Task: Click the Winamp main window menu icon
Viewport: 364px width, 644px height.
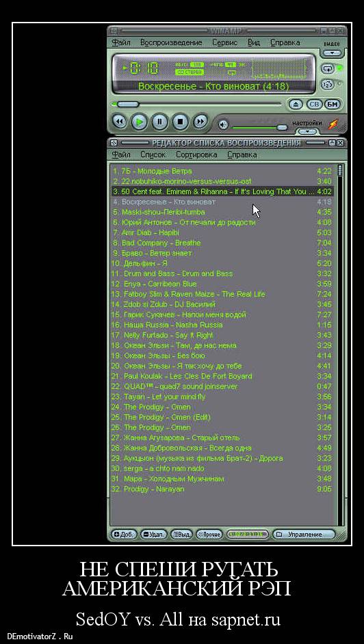Action: [x=114, y=31]
